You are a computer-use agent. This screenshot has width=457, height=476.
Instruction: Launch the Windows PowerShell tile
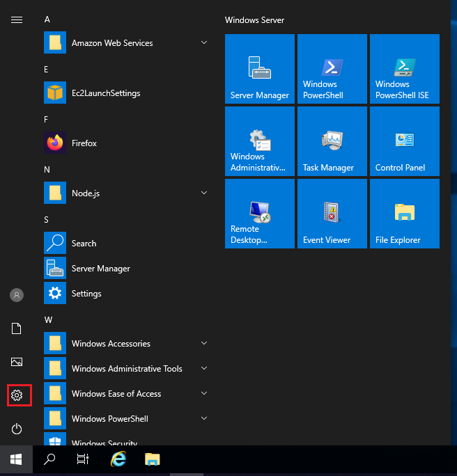[332, 69]
